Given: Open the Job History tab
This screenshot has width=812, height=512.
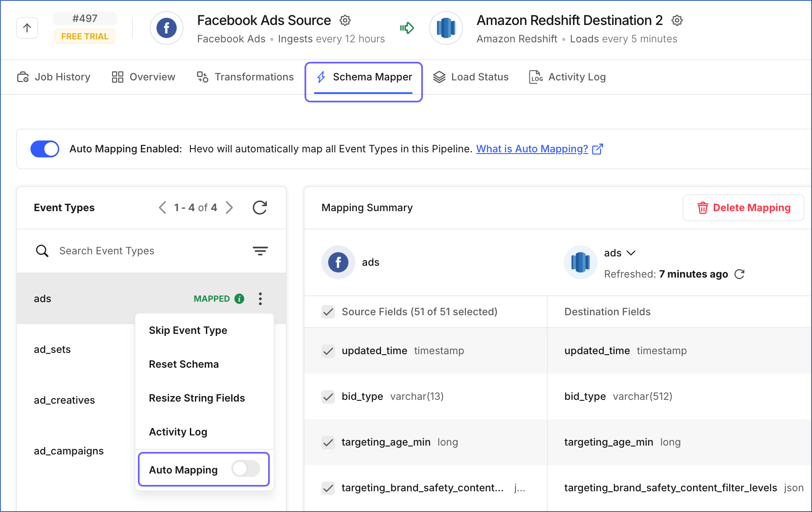Looking at the screenshot, I should click(x=54, y=77).
